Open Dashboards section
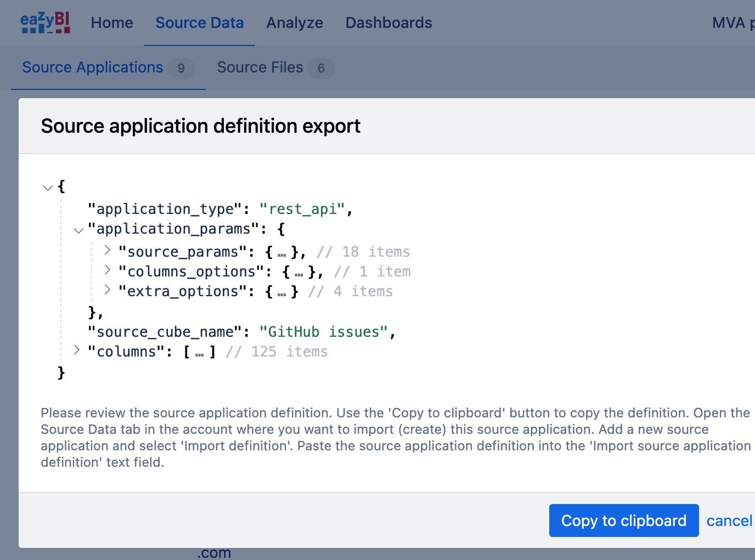The height and width of the screenshot is (560, 755). click(x=388, y=22)
